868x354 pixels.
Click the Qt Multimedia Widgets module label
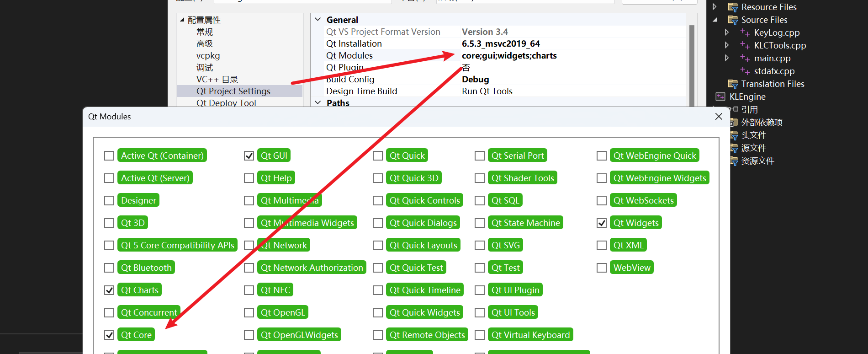307,223
